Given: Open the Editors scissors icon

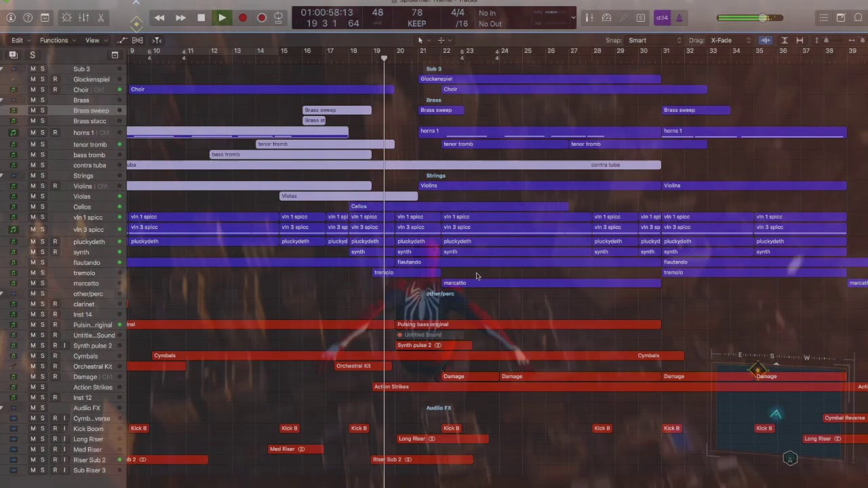Looking at the screenshot, I should tap(100, 18).
